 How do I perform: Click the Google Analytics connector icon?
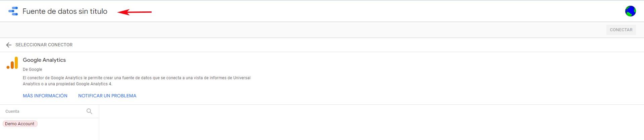12,63
